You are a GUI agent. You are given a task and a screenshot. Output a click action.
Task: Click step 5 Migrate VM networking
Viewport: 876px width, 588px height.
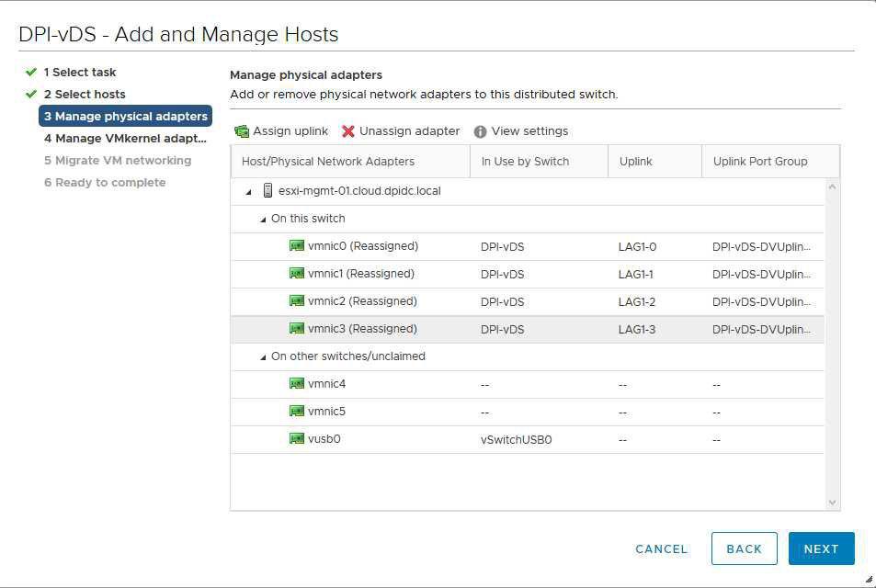point(118,160)
